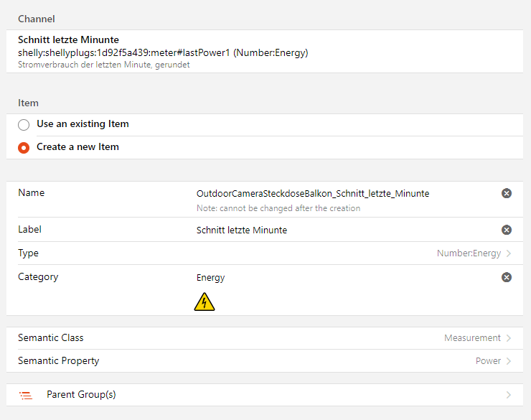Image resolution: width=531 pixels, height=420 pixels.
Task: Open the Semantic Class selector
Action: coord(265,338)
